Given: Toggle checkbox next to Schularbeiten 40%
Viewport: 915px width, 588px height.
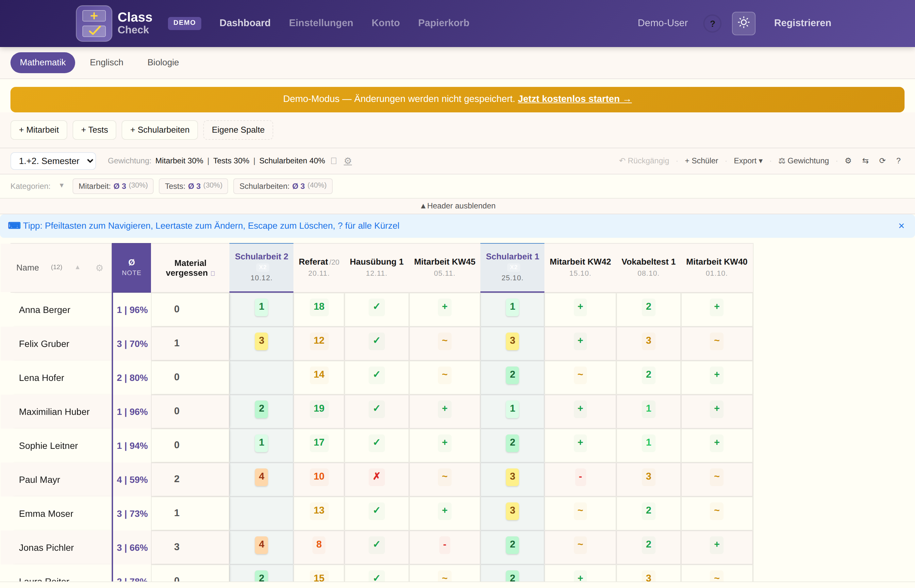Looking at the screenshot, I should tap(334, 161).
